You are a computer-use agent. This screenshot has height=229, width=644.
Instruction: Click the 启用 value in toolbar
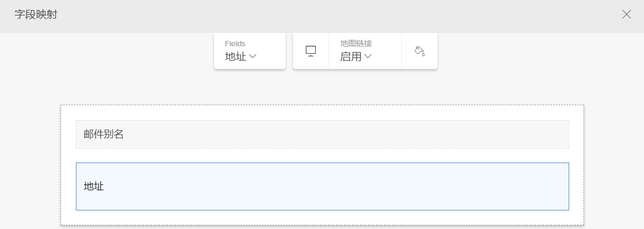(350, 56)
